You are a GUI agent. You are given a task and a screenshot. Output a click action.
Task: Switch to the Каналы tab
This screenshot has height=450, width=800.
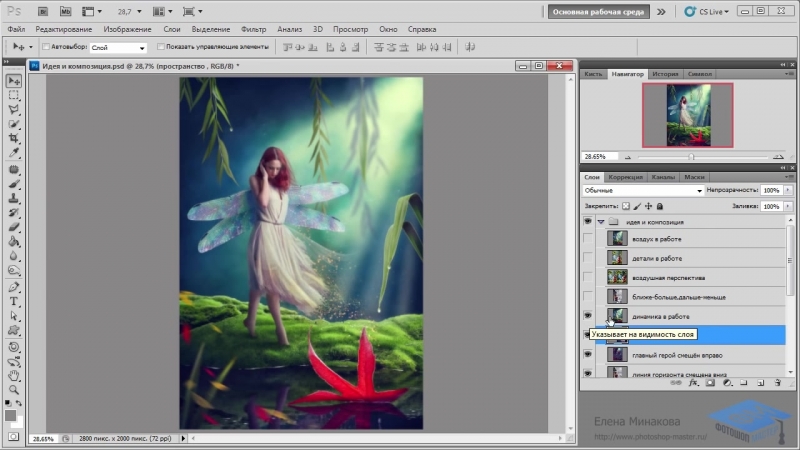[663, 177]
